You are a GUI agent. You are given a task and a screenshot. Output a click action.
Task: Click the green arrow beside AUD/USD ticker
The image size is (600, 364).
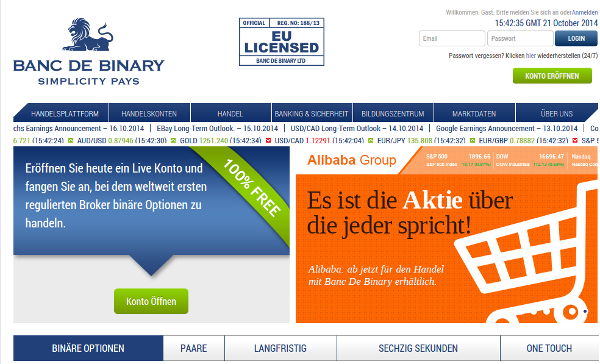pyautogui.click(x=70, y=141)
